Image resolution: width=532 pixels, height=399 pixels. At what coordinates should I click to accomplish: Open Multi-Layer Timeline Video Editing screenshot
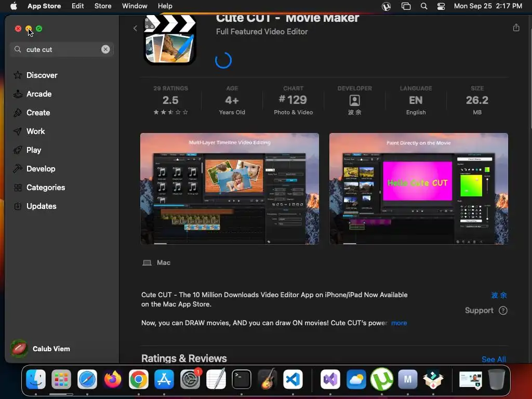229,189
